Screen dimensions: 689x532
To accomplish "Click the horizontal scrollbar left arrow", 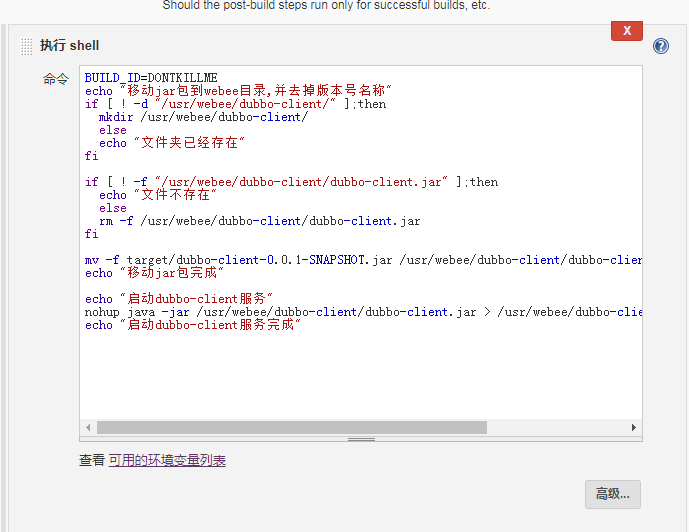I will tap(88, 427).
